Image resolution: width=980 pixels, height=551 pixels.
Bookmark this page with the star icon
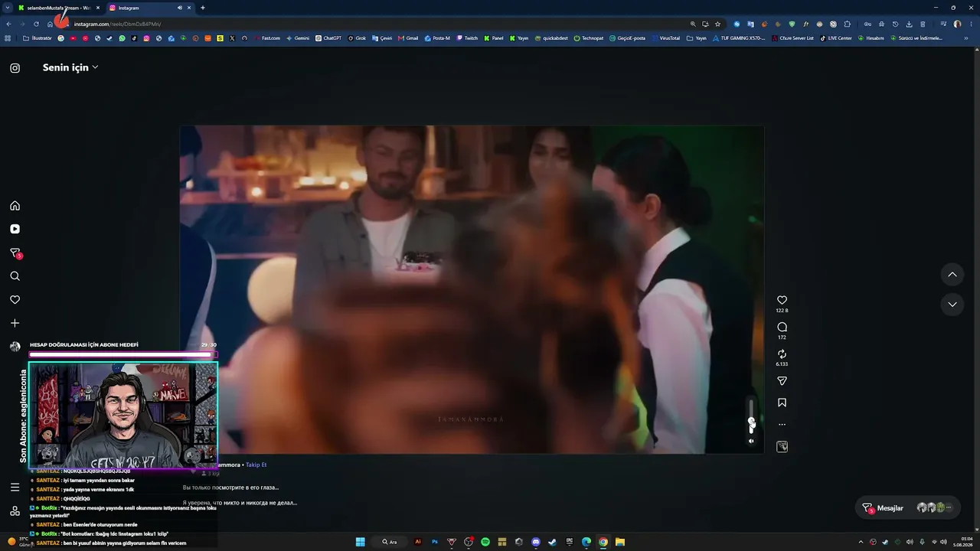click(x=717, y=24)
